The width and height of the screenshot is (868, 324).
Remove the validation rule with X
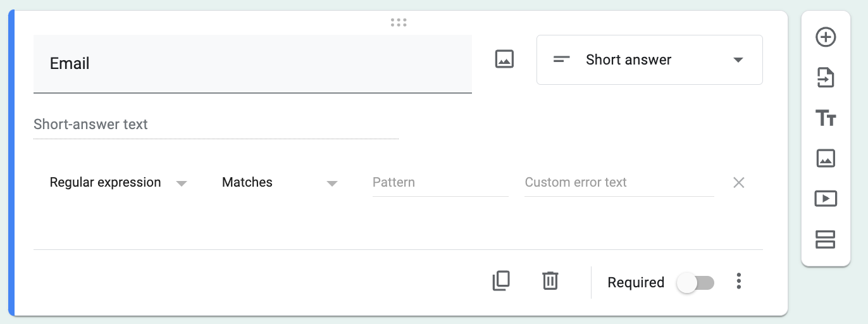(738, 183)
